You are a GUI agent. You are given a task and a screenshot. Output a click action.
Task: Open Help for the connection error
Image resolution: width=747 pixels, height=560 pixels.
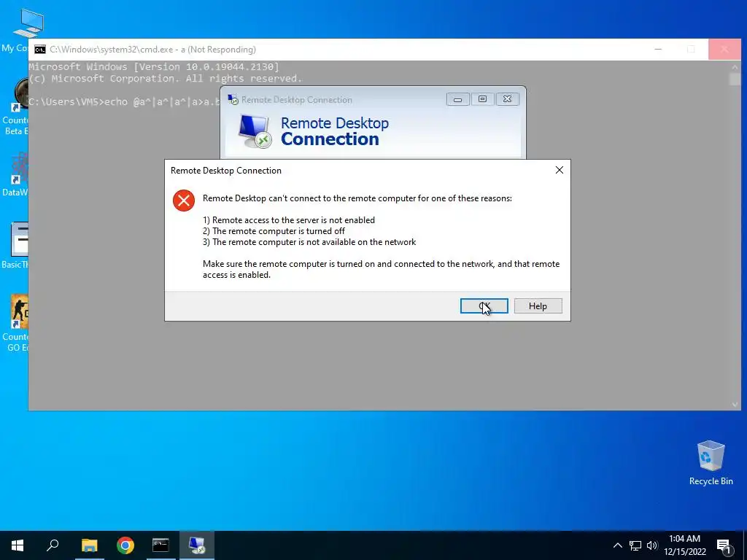coord(538,306)
